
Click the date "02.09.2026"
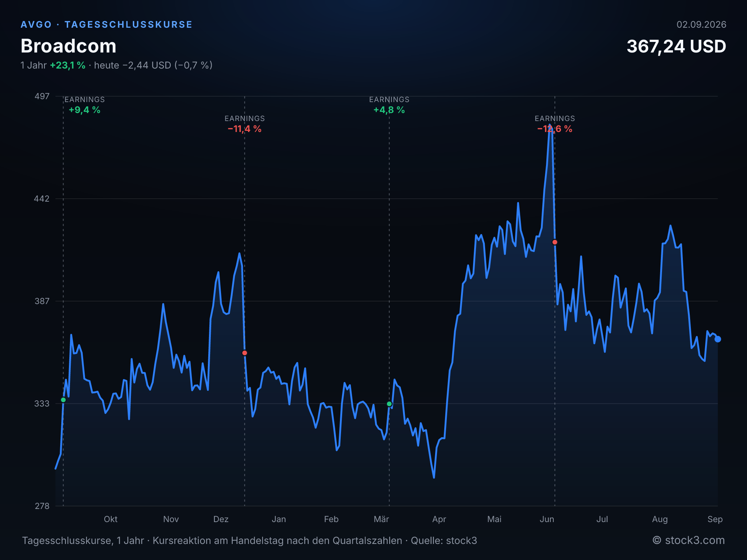pyautogui.click(x=701, y=24)
